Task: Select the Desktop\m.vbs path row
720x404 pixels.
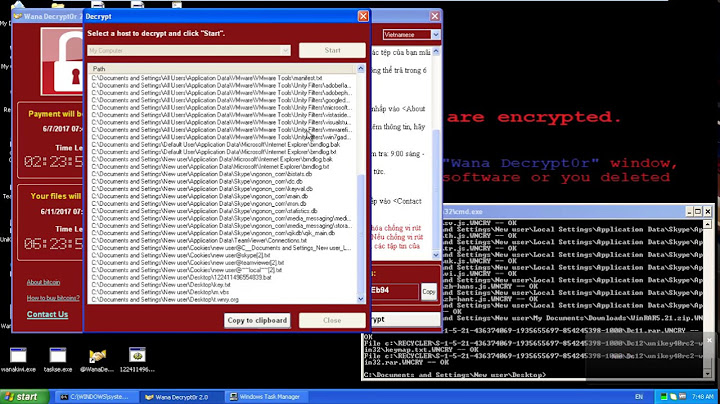Action: pyautogui.click(x=160, y=292)
